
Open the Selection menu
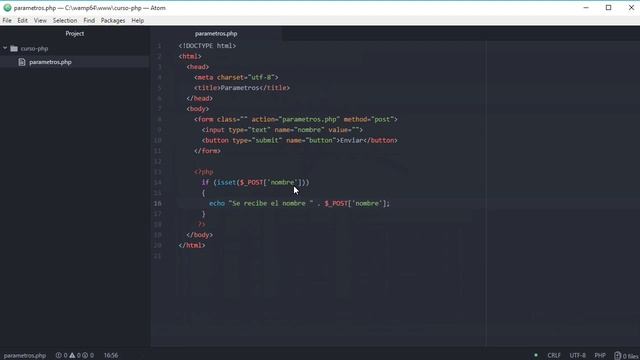tap(65, 20)
